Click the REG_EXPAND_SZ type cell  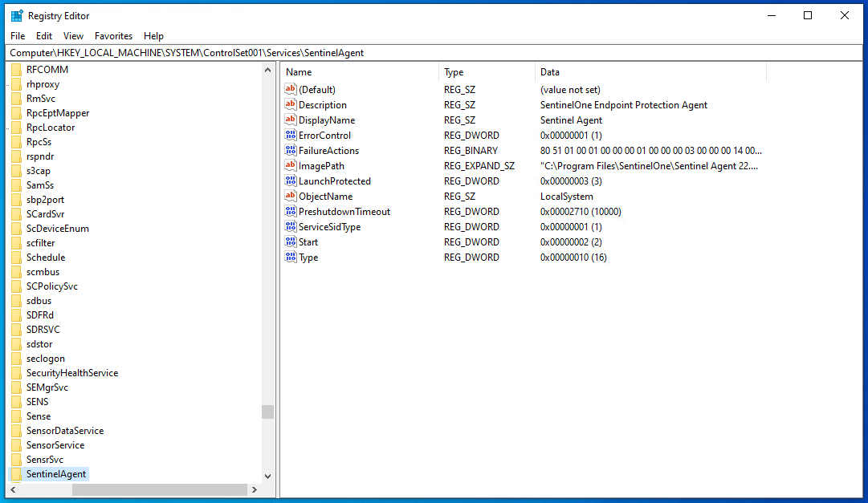tap(479, 166)
